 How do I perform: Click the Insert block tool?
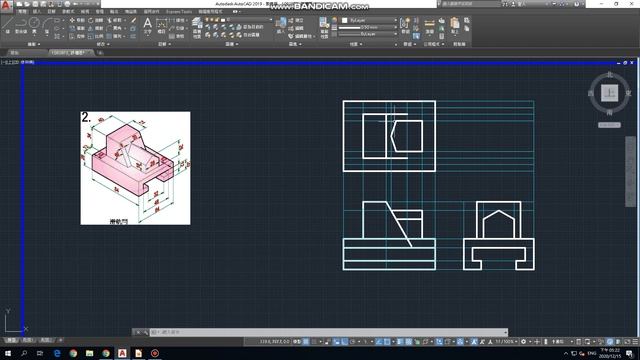(x=280, y=25)
